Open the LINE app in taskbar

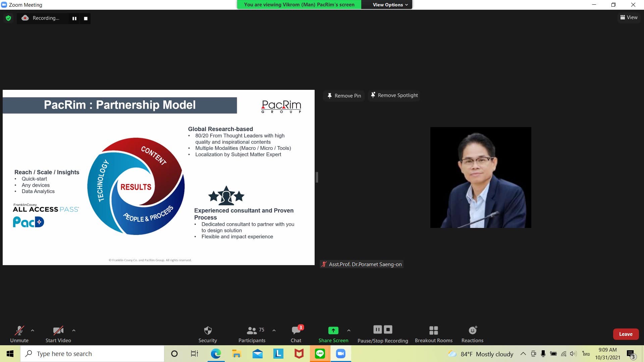click(x=320, y=354)
